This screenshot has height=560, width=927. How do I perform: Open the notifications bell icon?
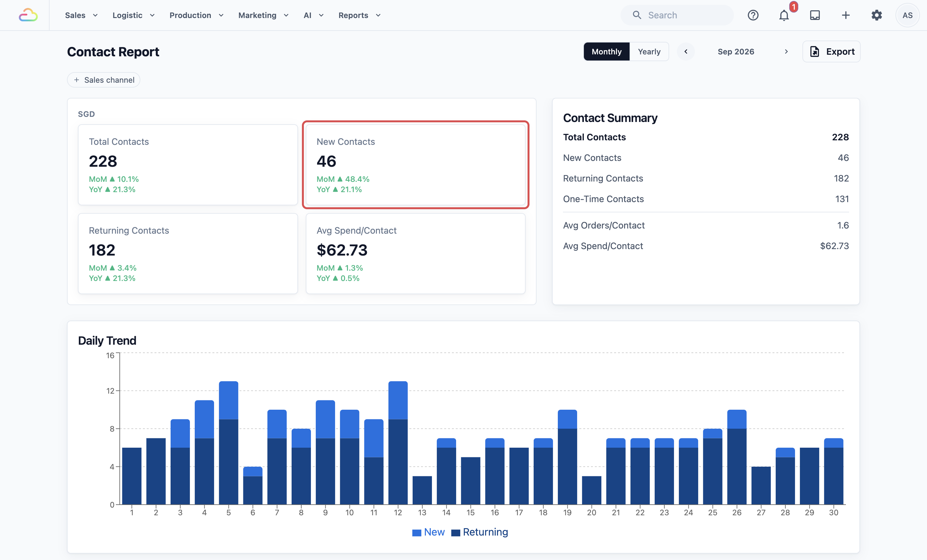784,15
